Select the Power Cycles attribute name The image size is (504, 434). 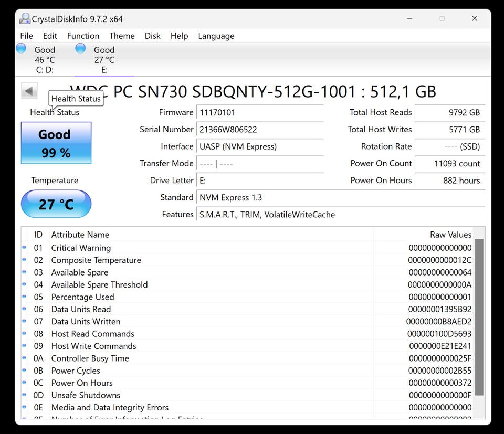point(76,371)
